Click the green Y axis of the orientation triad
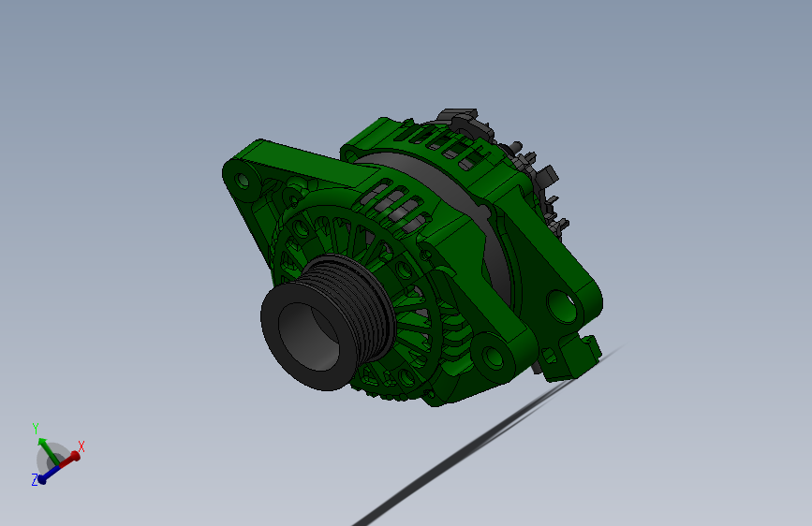The width and height of the screenshot is (812, 526). coord(48,450)
